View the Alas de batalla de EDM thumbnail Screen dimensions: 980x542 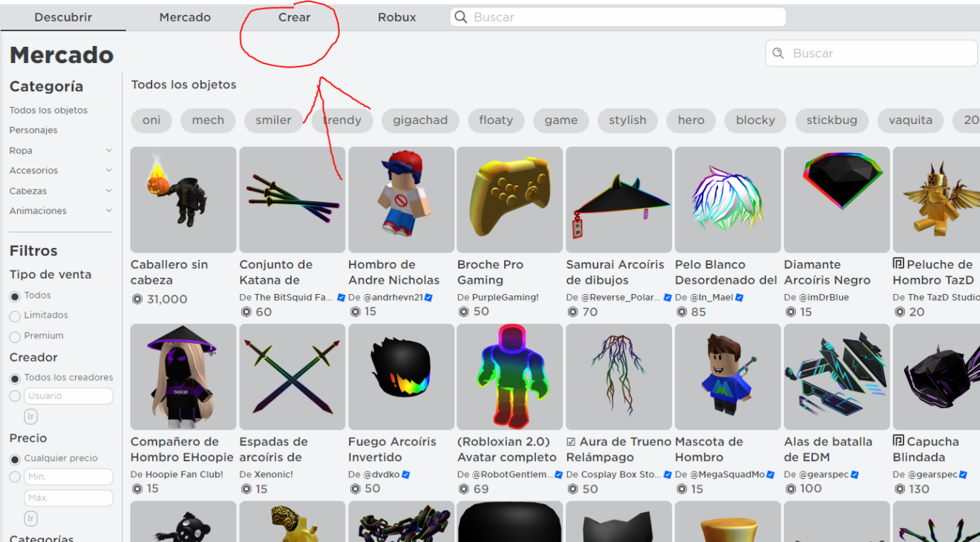pyautogui.click(x=837, y=377)
